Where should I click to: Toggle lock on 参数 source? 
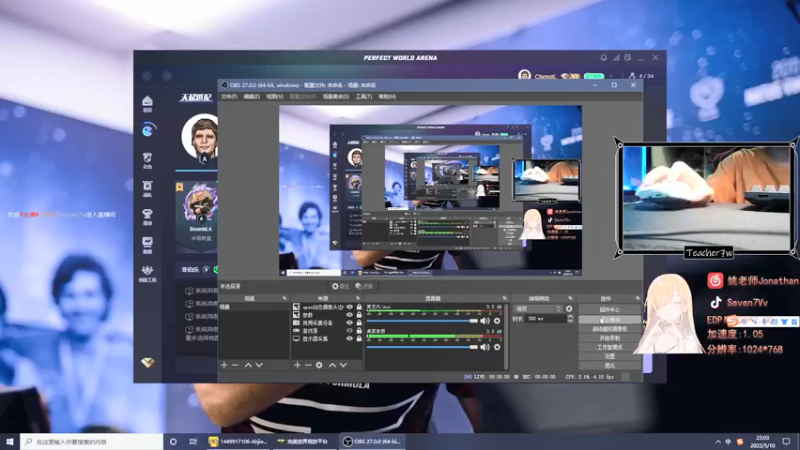click(x=359, y=315)
